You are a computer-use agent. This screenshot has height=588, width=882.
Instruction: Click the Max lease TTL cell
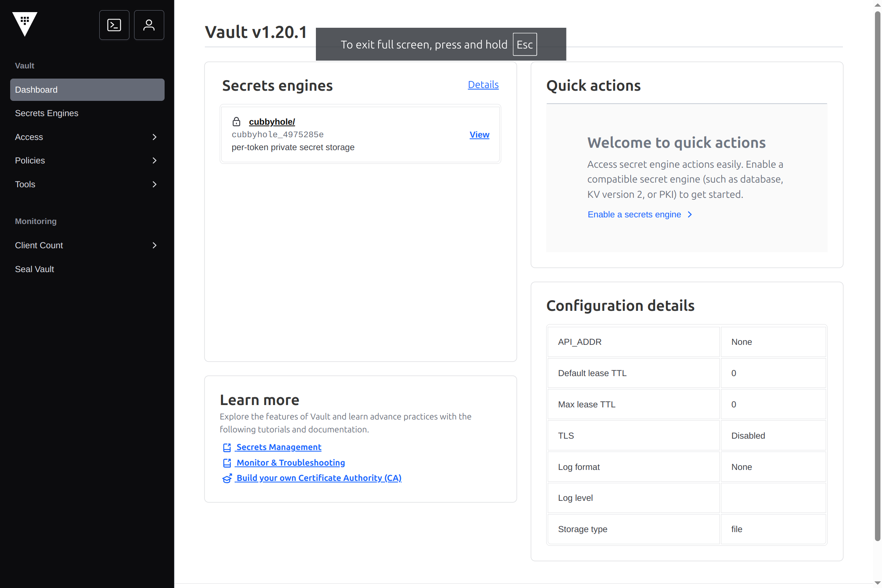tap(633, 404)
